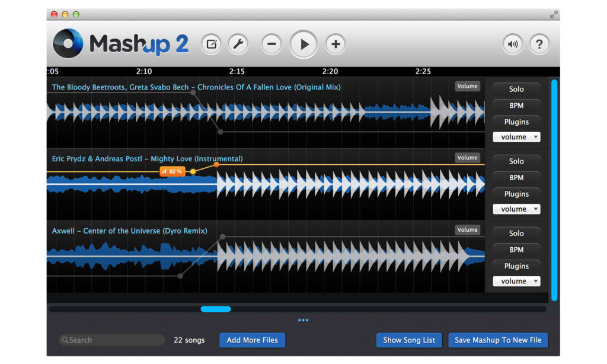607x364 pixels.
Task: Start playback with the play button
Action: click(x=303, y=44)
